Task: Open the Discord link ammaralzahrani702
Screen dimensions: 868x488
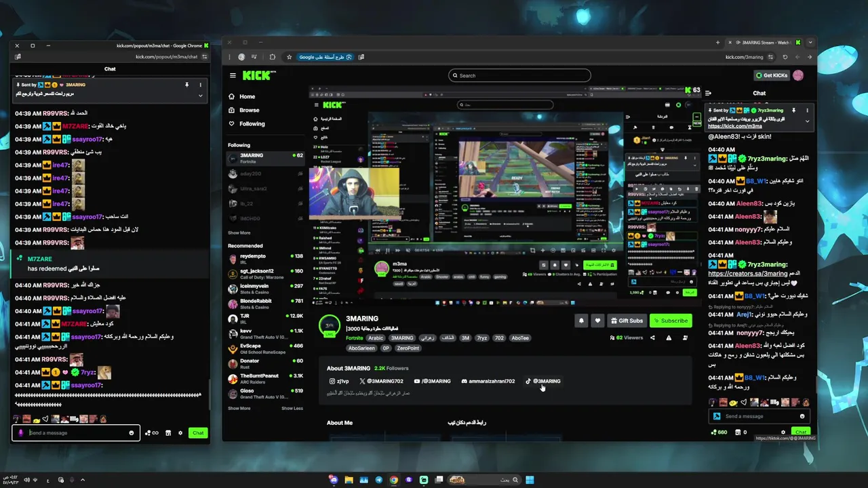Action: coord(488,381)
